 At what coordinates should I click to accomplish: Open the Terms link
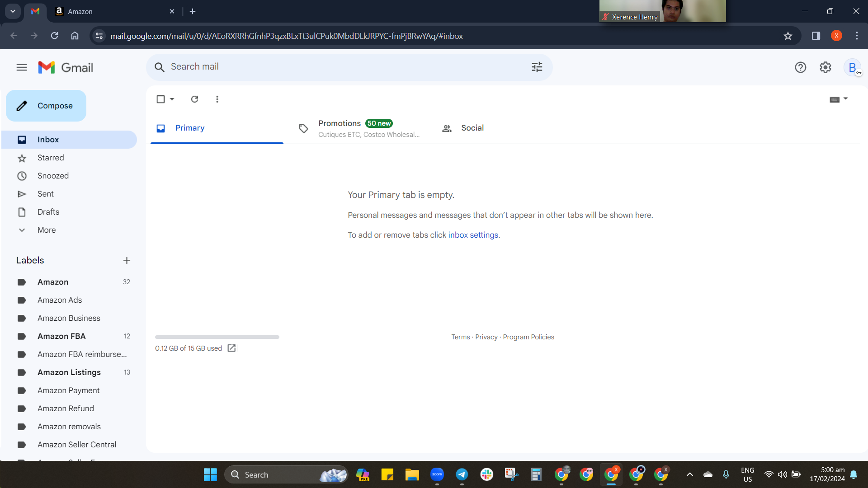[461, 337]
